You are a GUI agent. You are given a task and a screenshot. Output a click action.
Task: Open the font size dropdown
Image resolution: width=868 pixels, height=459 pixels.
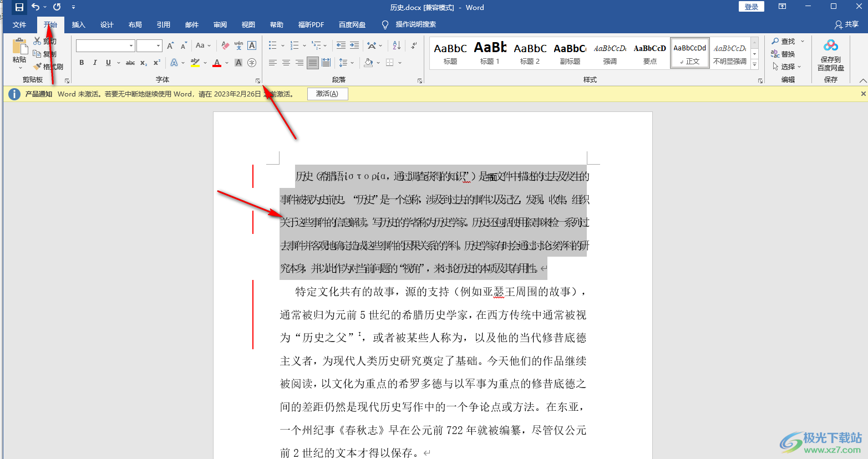click(x=158, y=45)
